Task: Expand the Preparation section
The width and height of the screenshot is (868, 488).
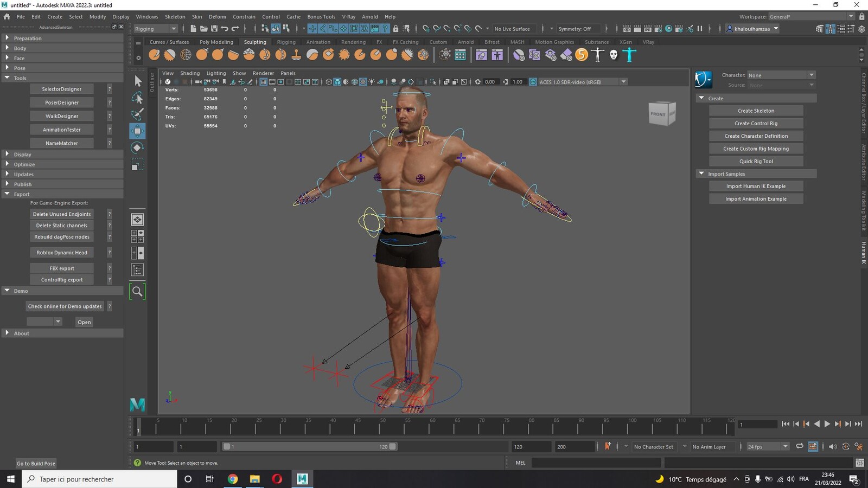Action: [62, 38]
